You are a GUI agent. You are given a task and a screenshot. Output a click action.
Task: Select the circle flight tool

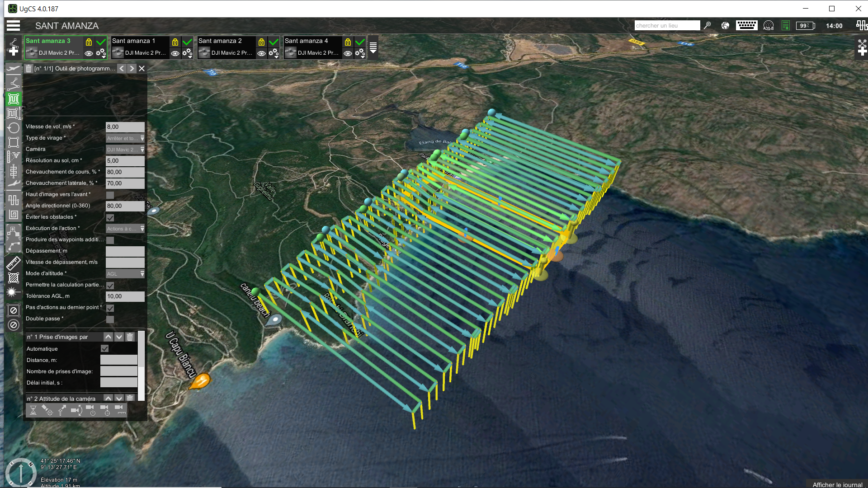(x=14, y=128)
